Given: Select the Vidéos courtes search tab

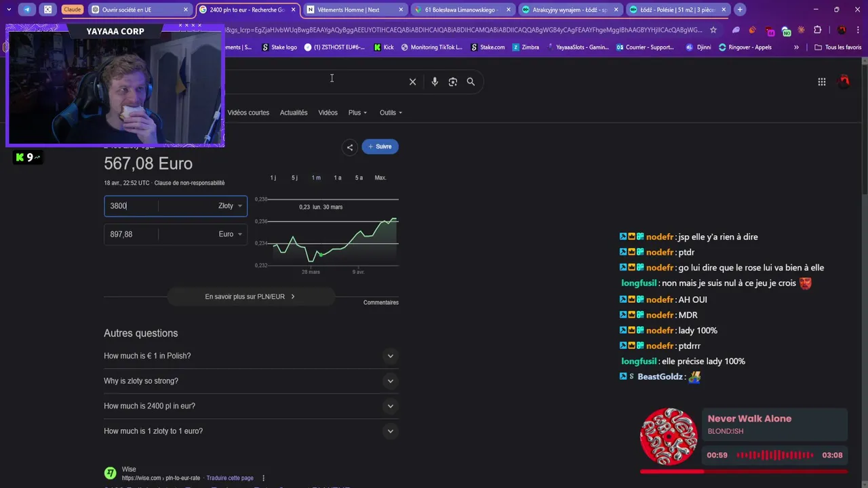Looking at the screenshot, I should coord(248,113).
